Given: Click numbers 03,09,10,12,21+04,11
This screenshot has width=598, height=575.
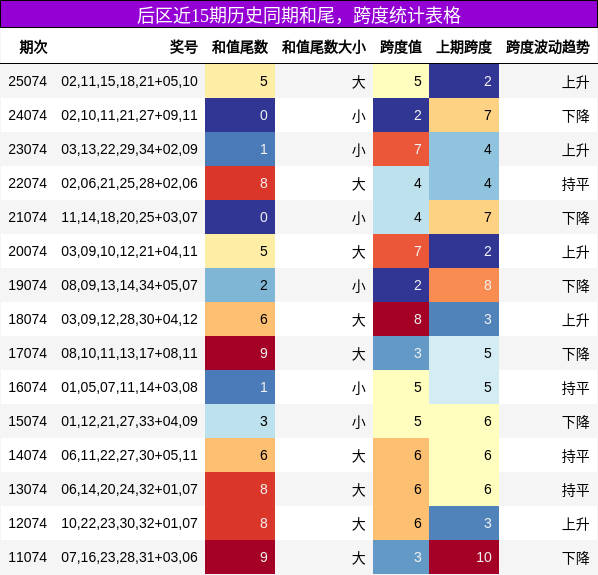Looking at the screenshot, I should 129,251.
